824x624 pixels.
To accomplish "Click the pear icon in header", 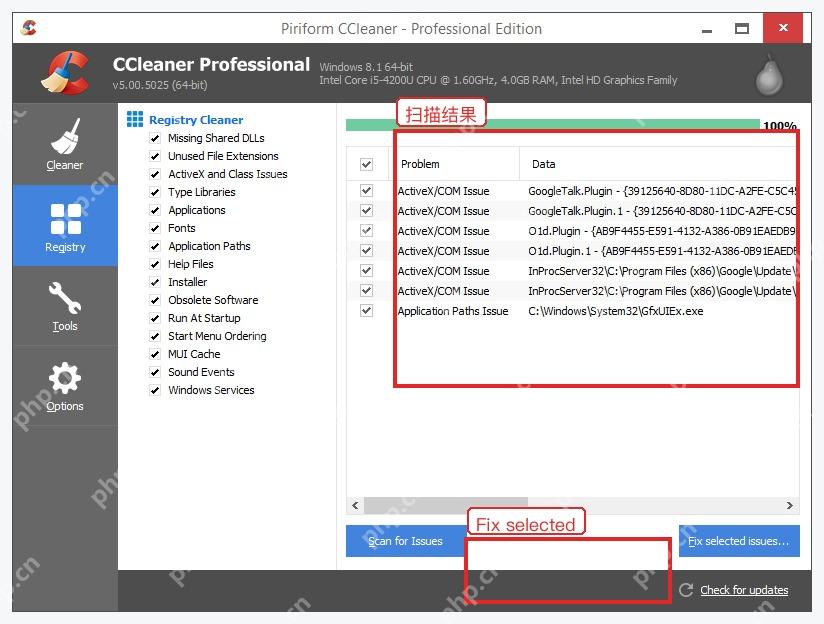I will [769, 75].
